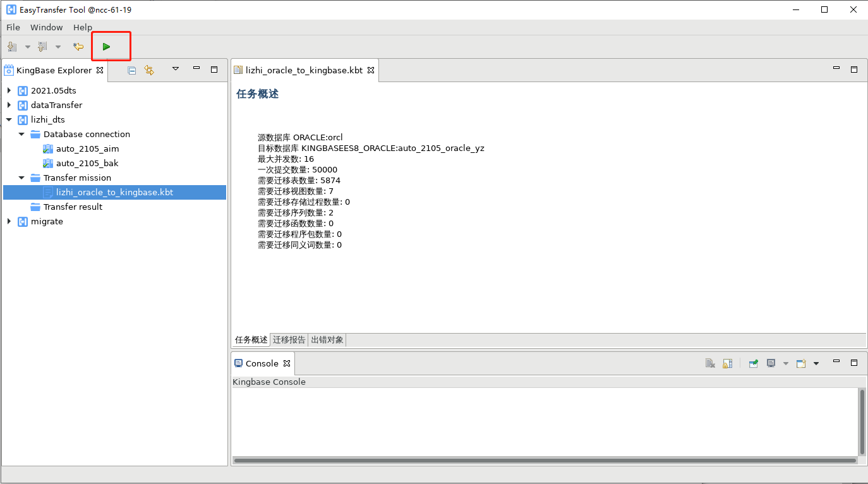Toggle Pin Console
The height and width of the screenshot is (484, 868).
coord(754,363)
